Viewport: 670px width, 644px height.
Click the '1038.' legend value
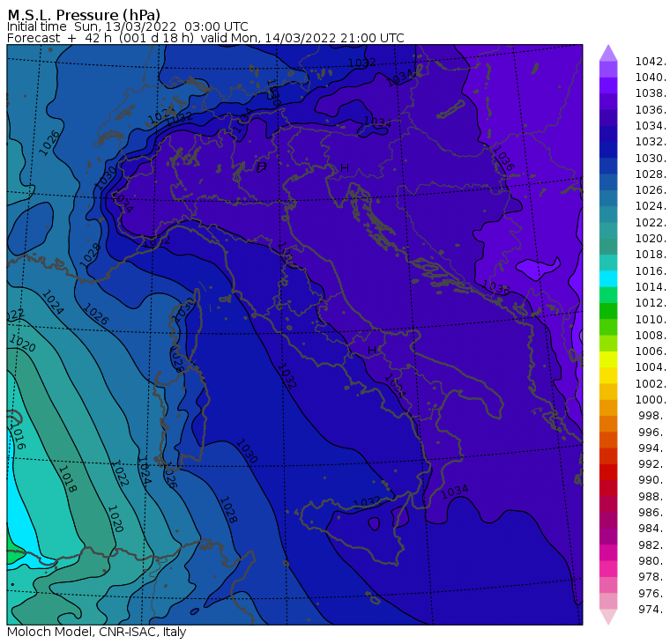pos(651,93)
